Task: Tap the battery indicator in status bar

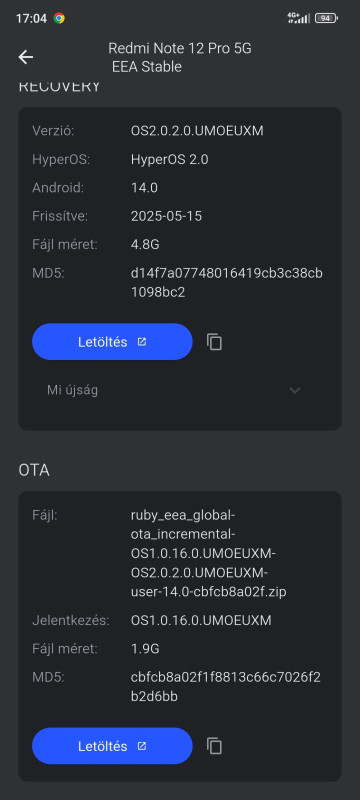Action: point(326,19)
